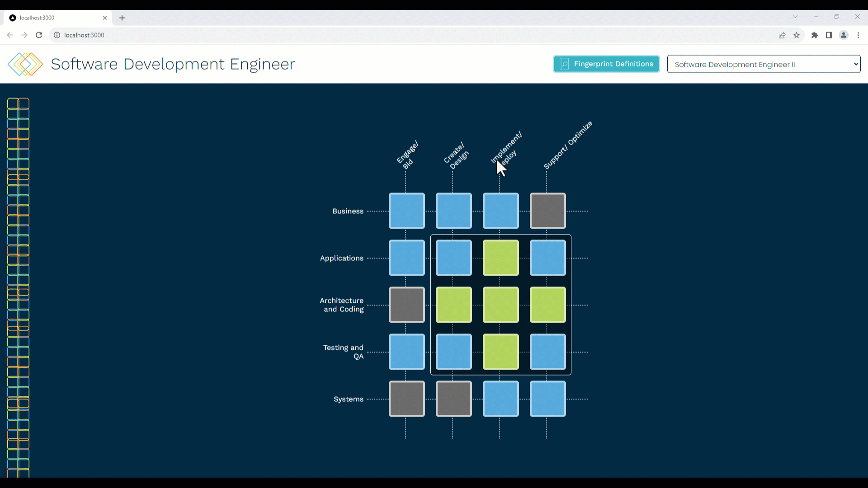Bookmark page using the star icon
The height and width of the screenshot is (488, 868).
click(797, 35)
